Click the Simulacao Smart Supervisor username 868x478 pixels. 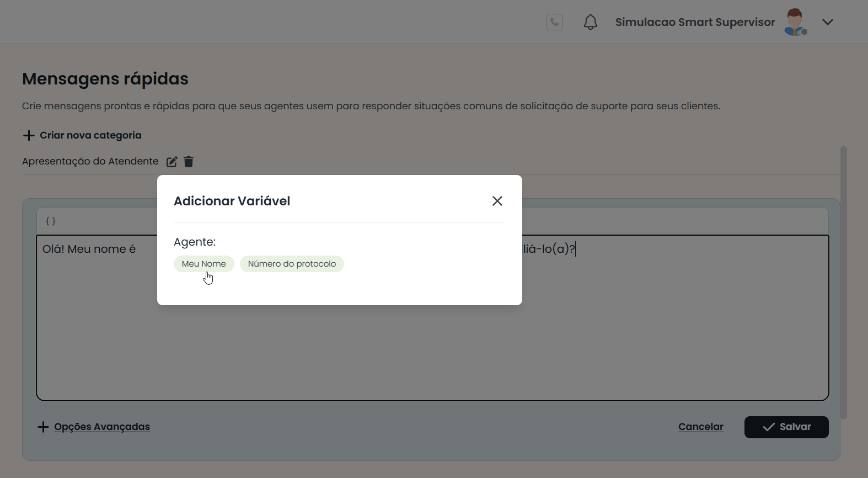pyautogui.click(x=695, y=22)
